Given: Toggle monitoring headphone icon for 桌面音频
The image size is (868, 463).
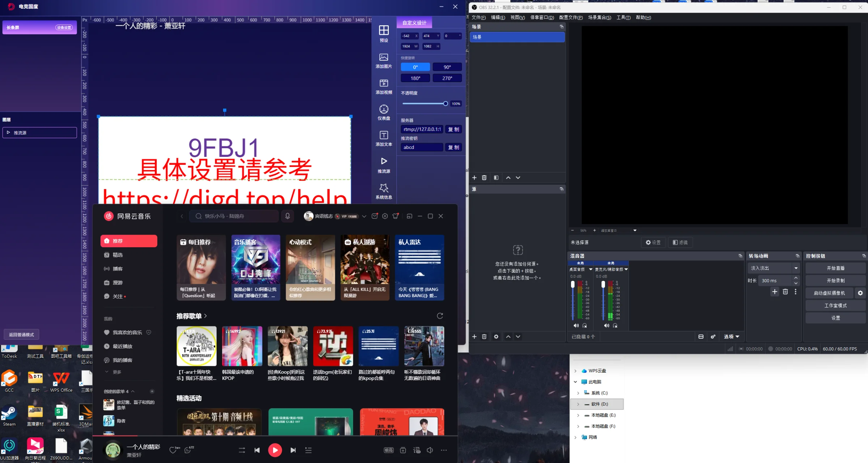Looking at the screenshot, I should click(x=584, y=326).
